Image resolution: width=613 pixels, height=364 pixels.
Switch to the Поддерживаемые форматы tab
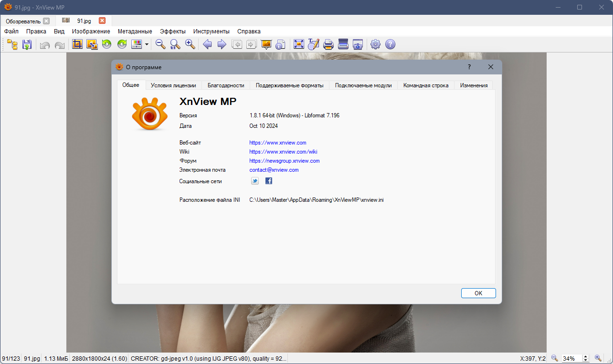click(289, 85)
